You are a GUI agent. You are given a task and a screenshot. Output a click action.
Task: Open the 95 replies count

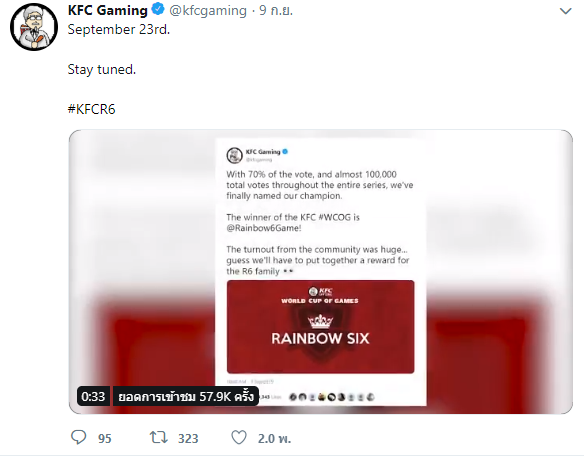105,438
